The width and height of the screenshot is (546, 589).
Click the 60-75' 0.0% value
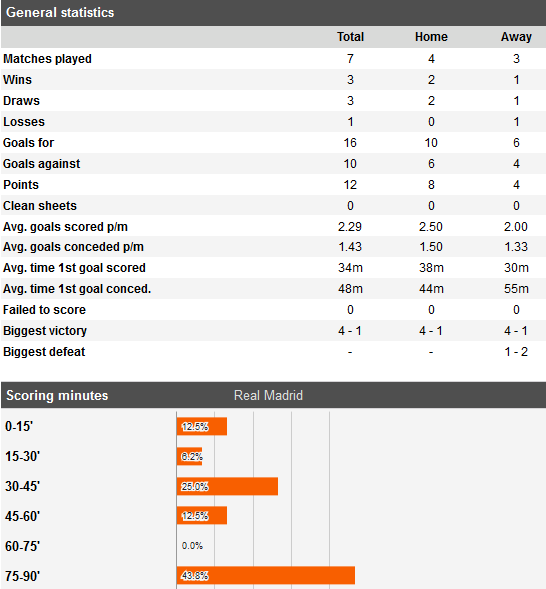(x=192, y=545)
